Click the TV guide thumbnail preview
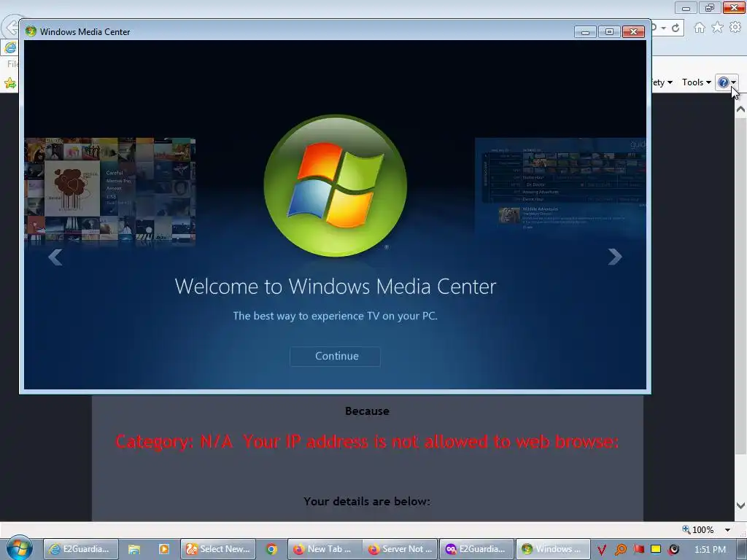Screen dimensions: 747x560 561,184
